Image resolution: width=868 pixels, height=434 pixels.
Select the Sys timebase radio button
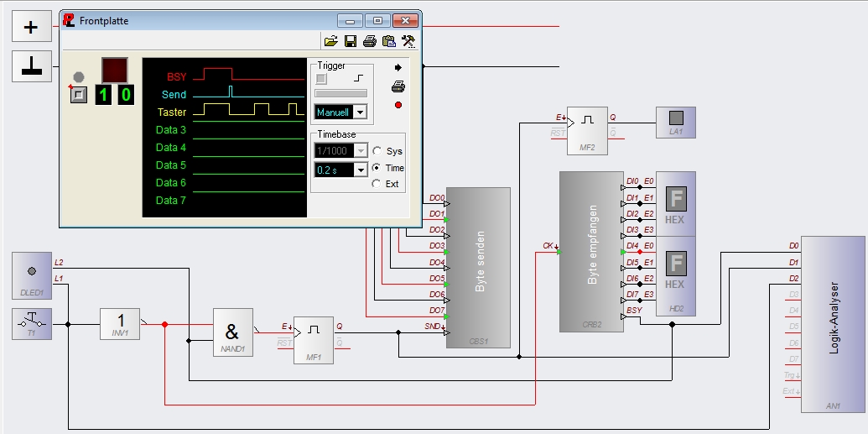pyautogui.click(x=377, y=151)
